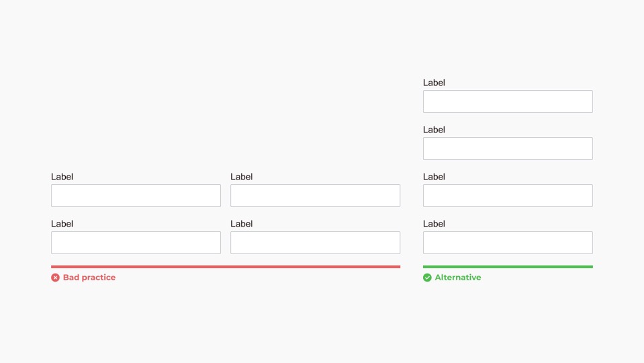Click the first input in the single-column form

(x=508, y=102)
